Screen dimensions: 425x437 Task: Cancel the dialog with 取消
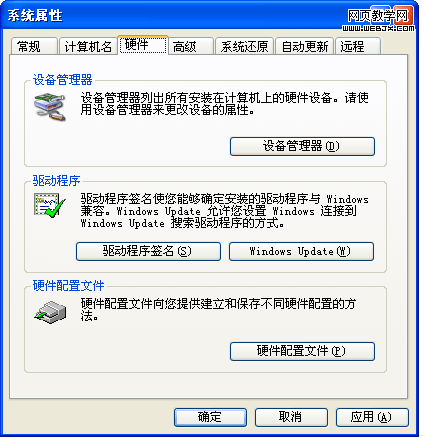coord(291,417)
